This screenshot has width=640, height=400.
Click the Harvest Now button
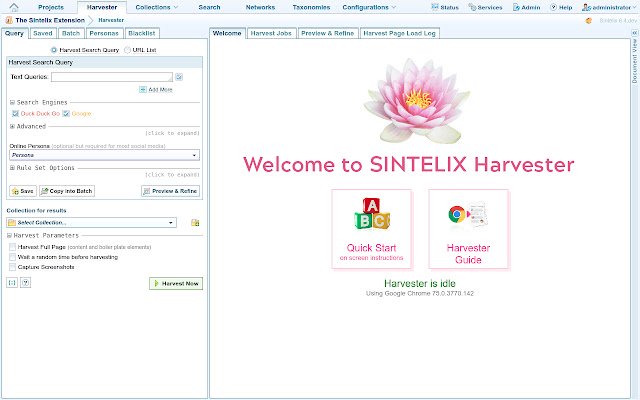coord(176,283)
